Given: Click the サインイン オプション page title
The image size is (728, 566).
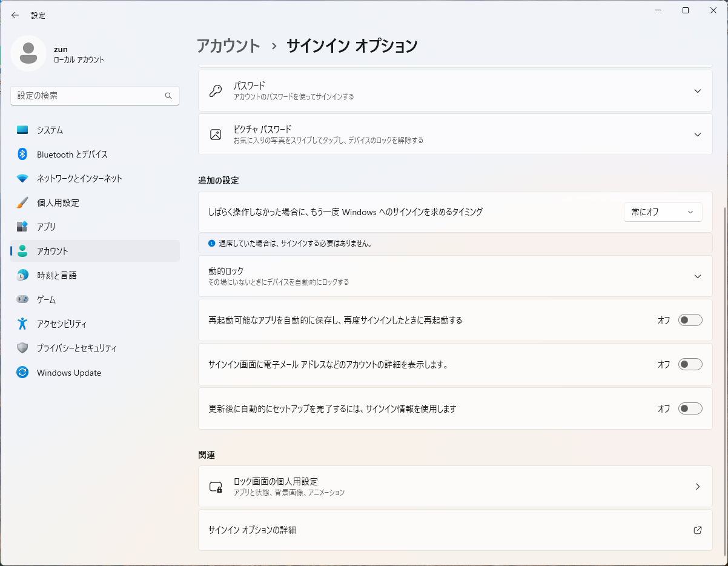Looking at the screenshot, I should coord(352,45).
